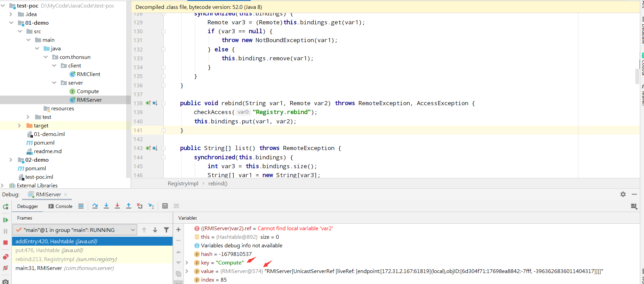Open pom.xml under 01-demo
This screenshot has width=644, height=284.
(x=40, y=143)
